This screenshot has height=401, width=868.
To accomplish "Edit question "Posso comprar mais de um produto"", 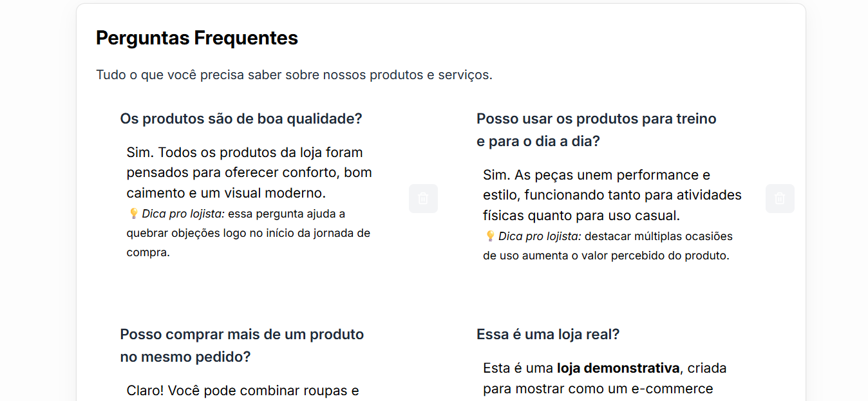I will tap(241, 334).
